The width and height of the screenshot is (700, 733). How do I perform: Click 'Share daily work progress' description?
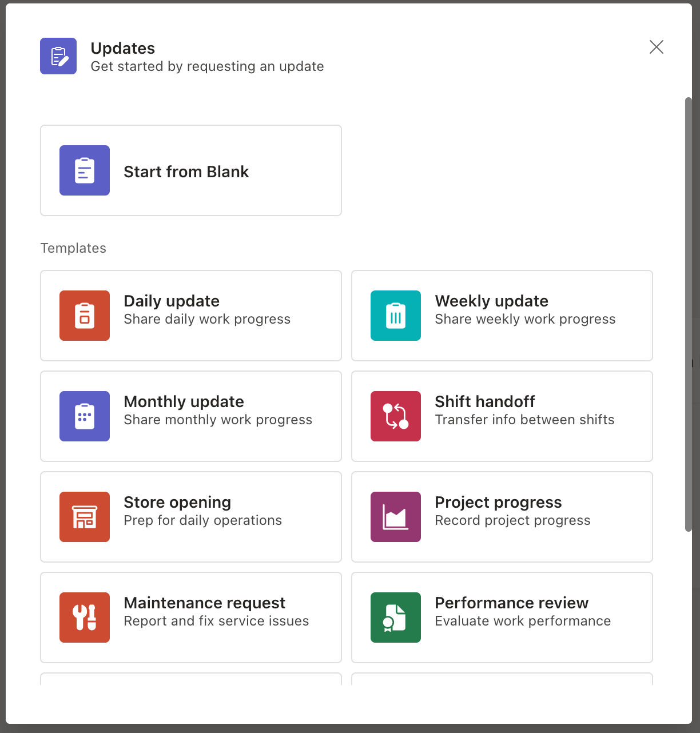207,319
